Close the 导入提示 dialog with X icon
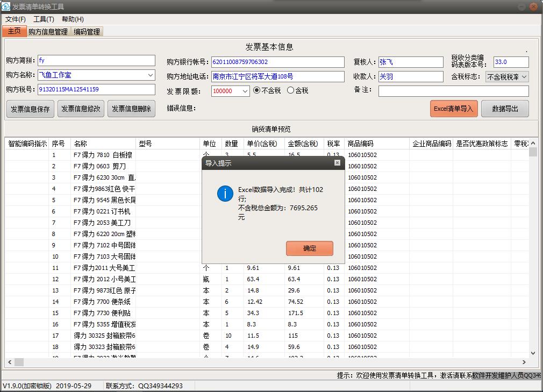 (x=337, y=162)
